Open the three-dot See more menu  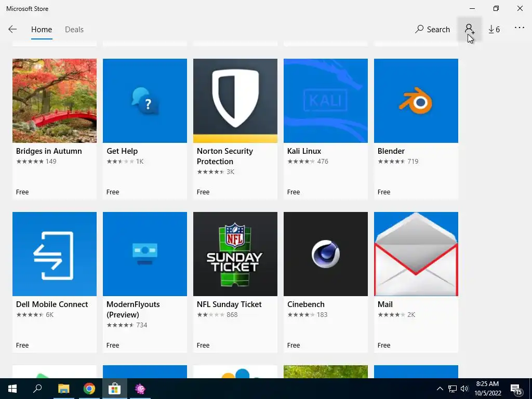520,28
